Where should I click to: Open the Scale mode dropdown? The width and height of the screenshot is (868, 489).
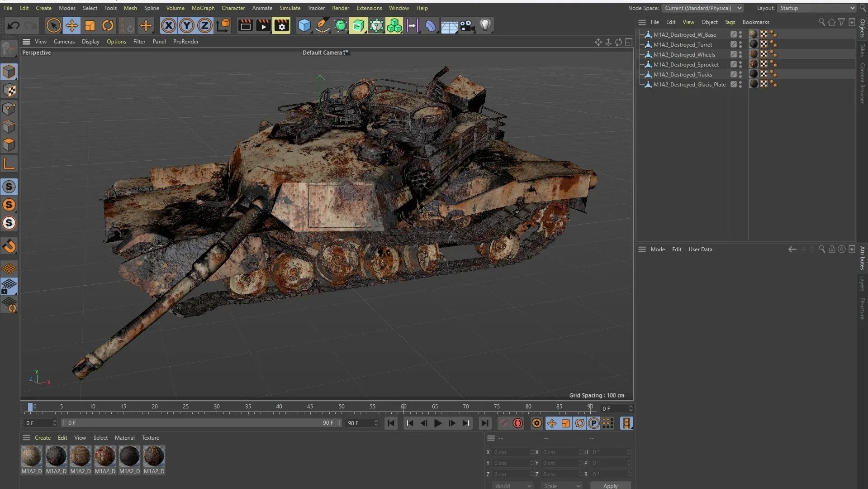tap(562, 485)
